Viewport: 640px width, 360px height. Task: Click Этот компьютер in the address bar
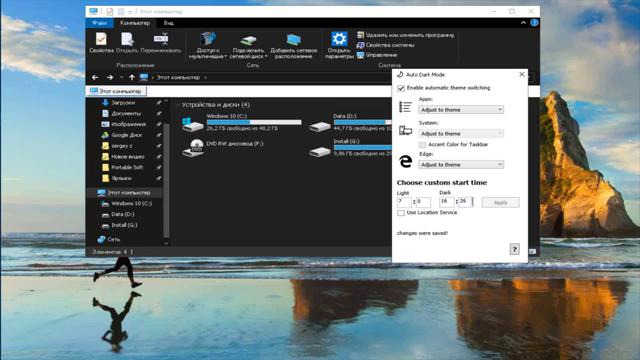178,77
